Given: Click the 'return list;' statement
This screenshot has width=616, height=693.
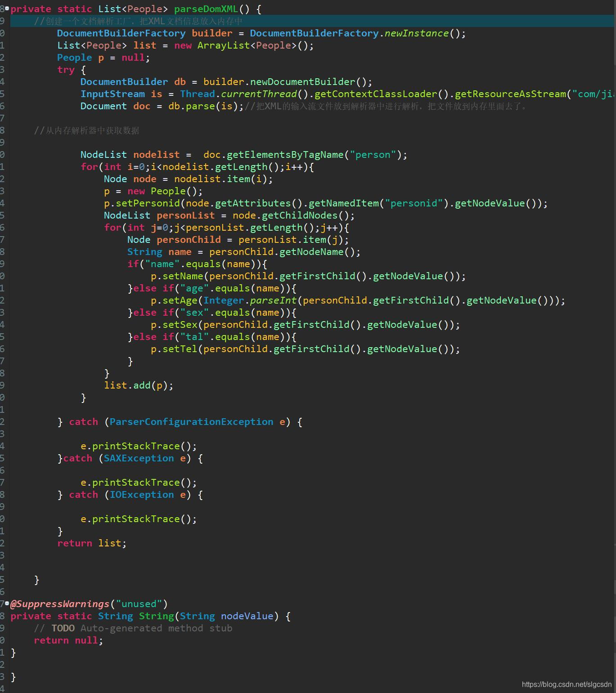Looking at the screenshot, I should pyautogui.click(x=92, y=543).
